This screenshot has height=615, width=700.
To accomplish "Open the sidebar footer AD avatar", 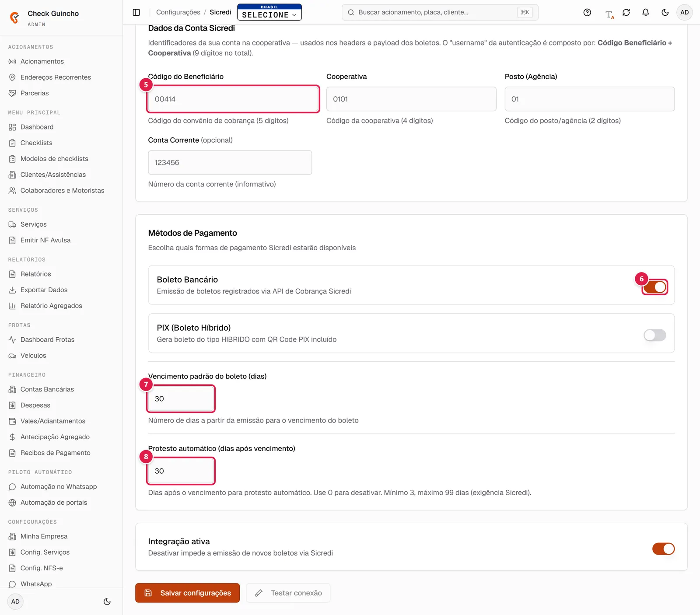I will coord(15,601).
